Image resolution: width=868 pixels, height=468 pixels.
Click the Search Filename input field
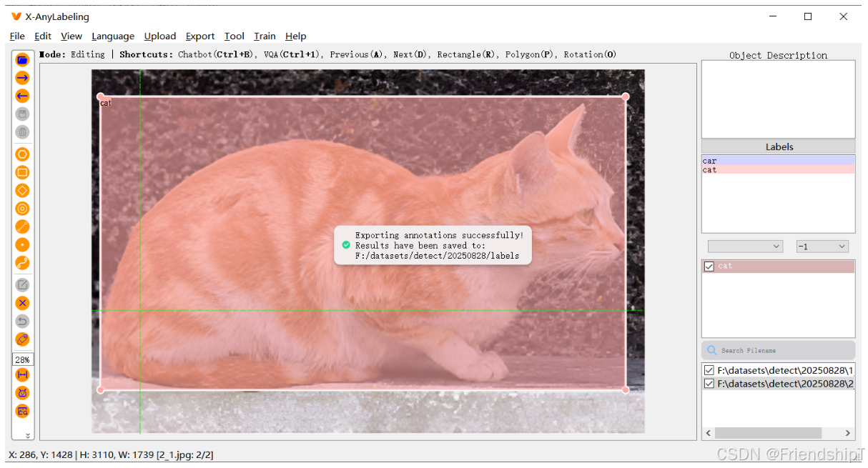click(x=778, y=350)
